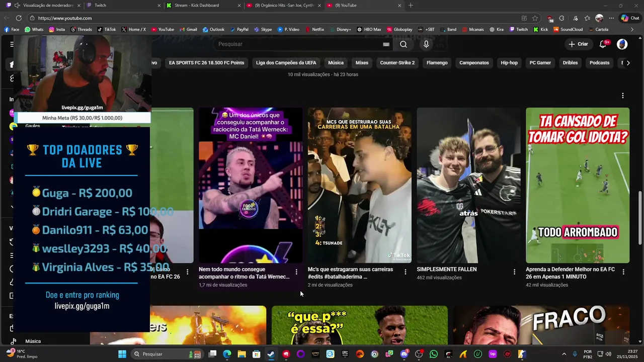This screenshot has height=362, width=644.
Task: Show more category chips with right arrow
Action: coord(628,63)
